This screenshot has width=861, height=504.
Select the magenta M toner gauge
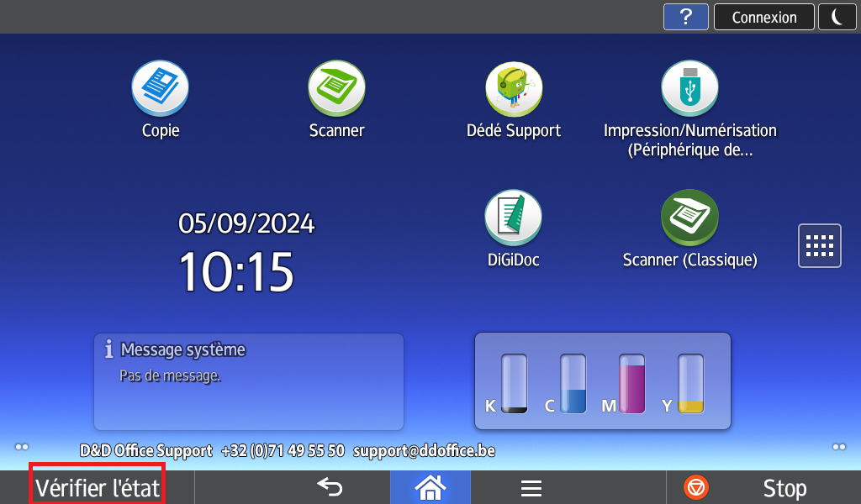631,384
